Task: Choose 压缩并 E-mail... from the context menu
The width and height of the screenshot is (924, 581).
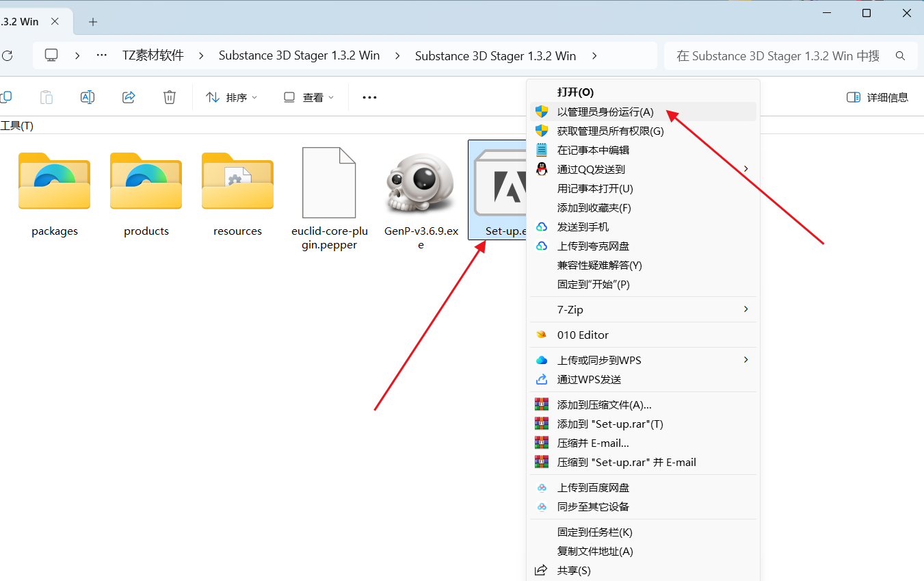Action: point(643,443)
